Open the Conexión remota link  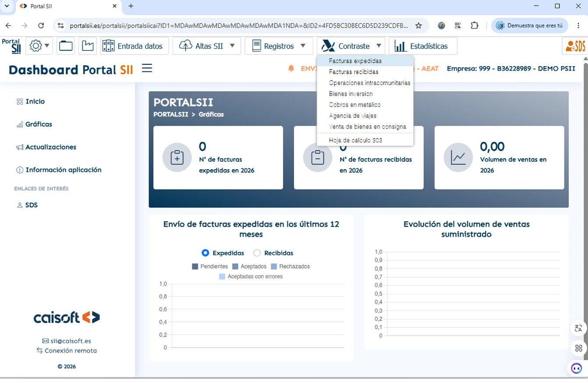[x=67, y=351]
